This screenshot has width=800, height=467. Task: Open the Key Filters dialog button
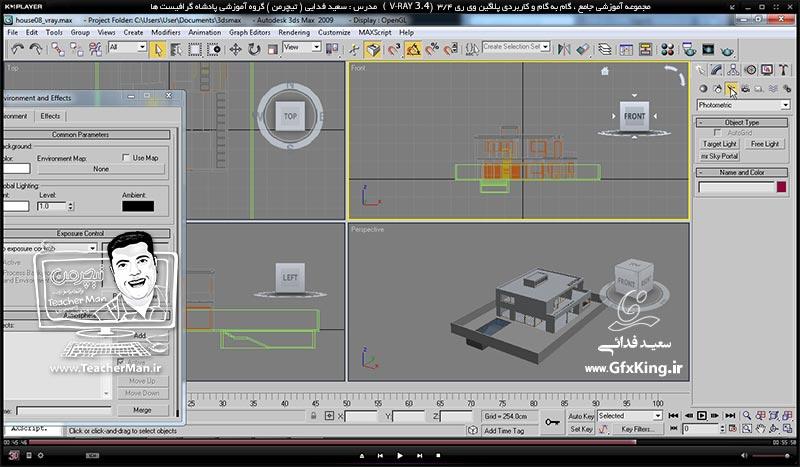pos(638,429)
